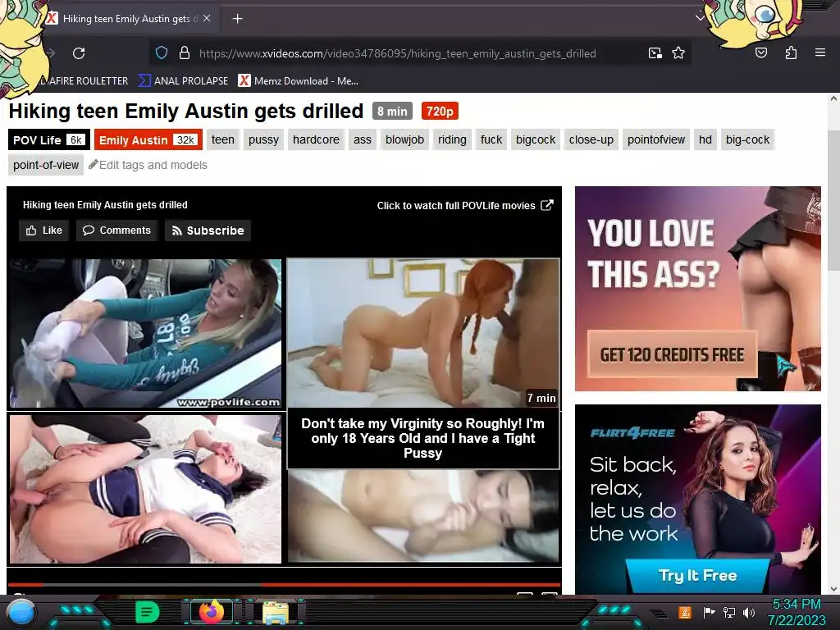Open the thumbnail with povlife.com watermark

pos(144,334)
